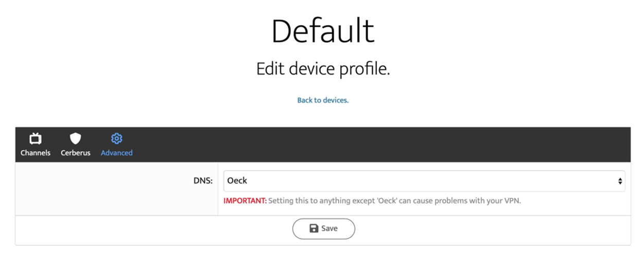Click the floppy disk icon in Save
This screenshot has height=257, width=644.
tap(314, 229)
